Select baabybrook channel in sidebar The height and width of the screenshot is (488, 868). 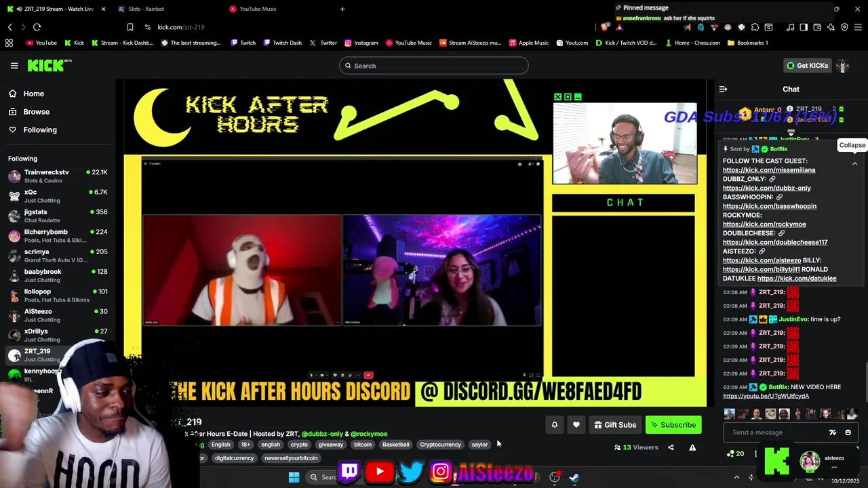coord(58,275)
